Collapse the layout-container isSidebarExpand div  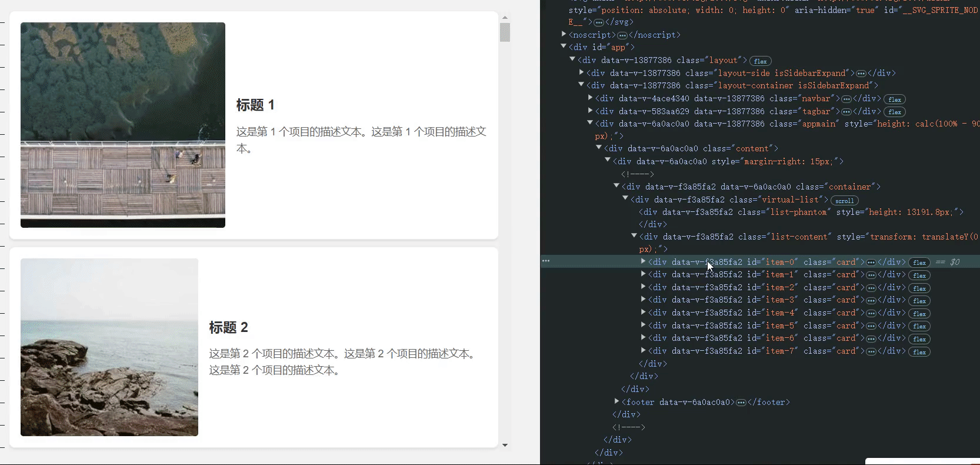click(581, 85)
